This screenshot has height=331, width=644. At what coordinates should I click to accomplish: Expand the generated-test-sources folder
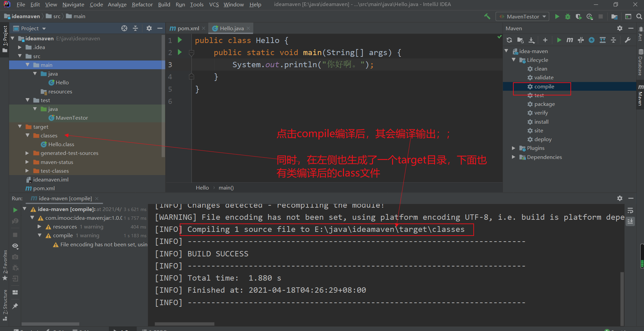point(27,153)
